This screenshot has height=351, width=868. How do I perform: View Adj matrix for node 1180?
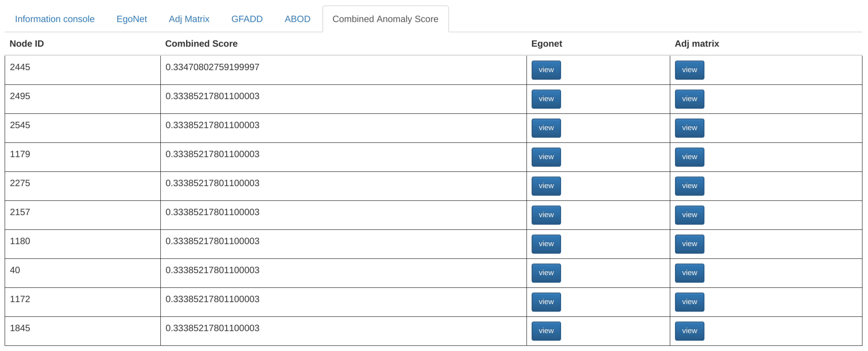689,244
